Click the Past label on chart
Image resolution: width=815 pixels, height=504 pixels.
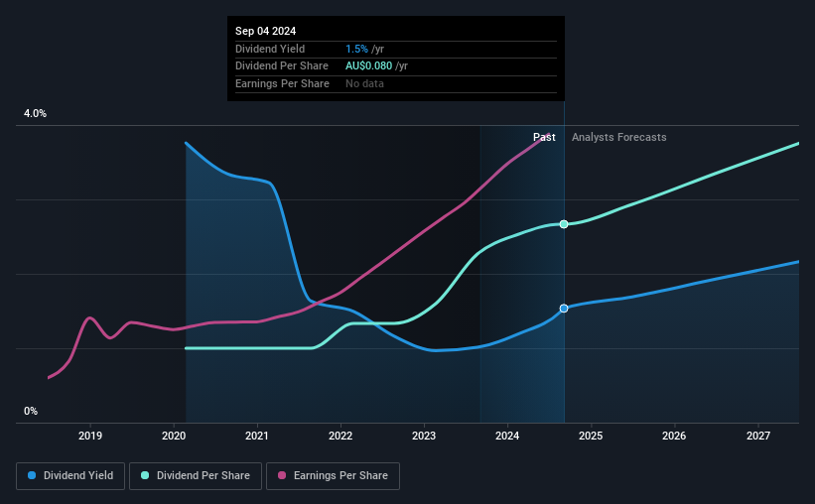(544, 137)
